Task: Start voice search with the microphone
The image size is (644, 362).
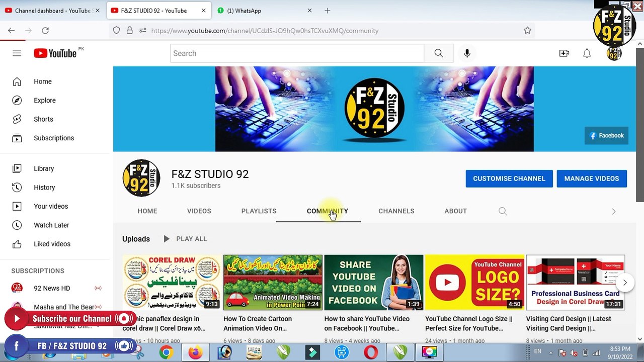Action: pyautogui.click(x=467, y=53)
